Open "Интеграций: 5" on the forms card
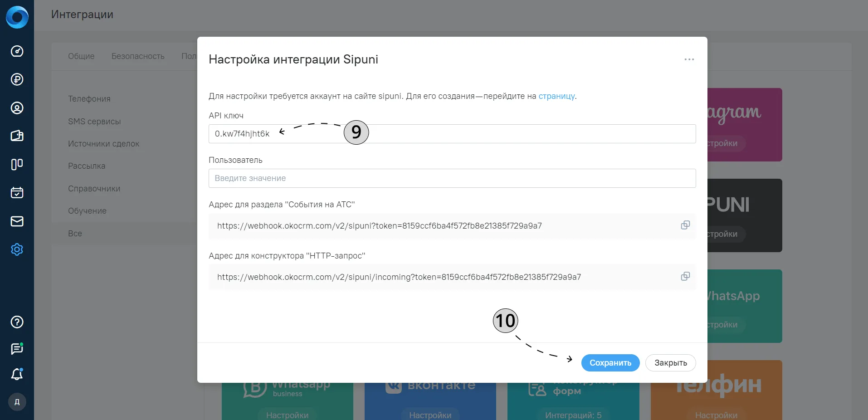 (573, 415)
